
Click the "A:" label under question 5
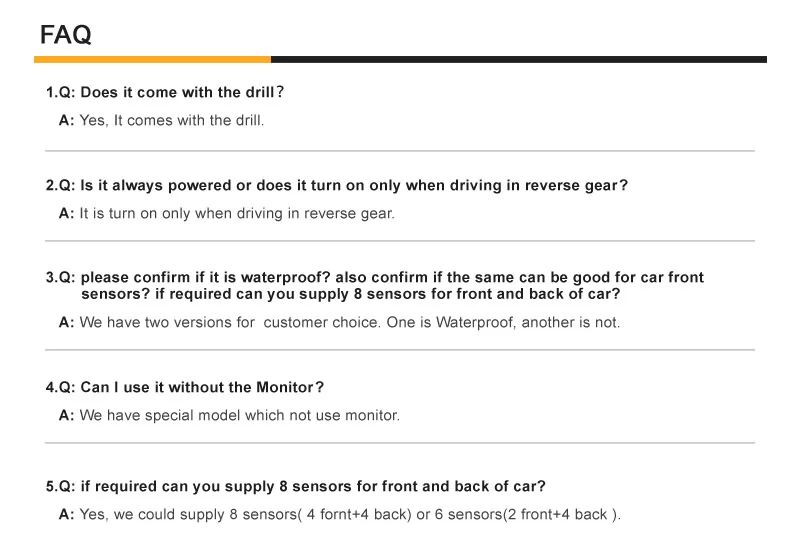[67, 515]
